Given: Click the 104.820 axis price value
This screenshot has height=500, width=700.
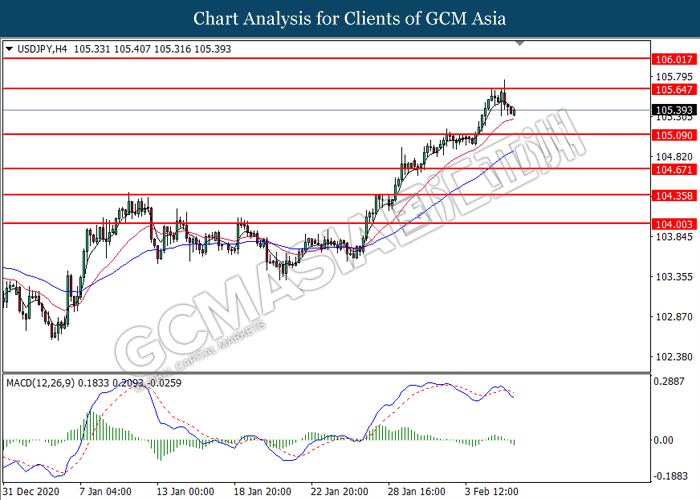Looking at the screenshot, I should [x=674, y=156].
